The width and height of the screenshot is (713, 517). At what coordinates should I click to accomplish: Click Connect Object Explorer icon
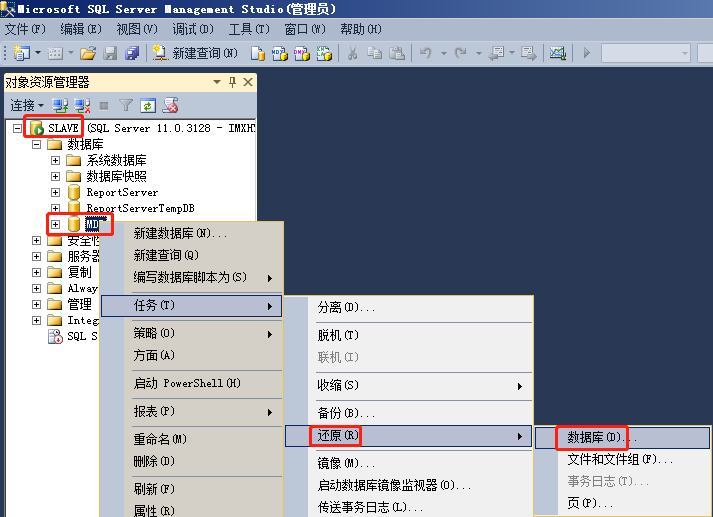click(x=60, y=105)
